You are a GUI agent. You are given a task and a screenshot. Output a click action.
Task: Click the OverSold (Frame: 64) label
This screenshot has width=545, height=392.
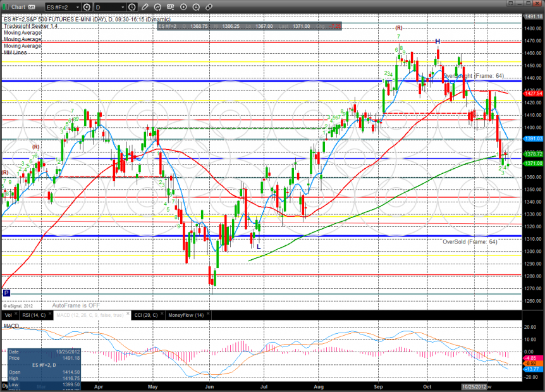click(x=470, y=242)
